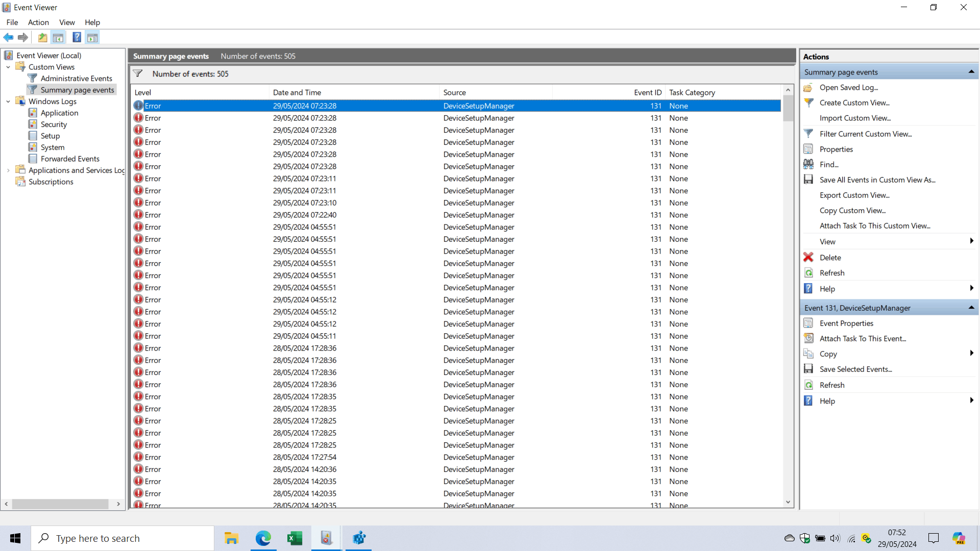The image size is (980, 551).
Task: Click the Show/Hide Console Tree toolbar icon
Action: (58, 37)
